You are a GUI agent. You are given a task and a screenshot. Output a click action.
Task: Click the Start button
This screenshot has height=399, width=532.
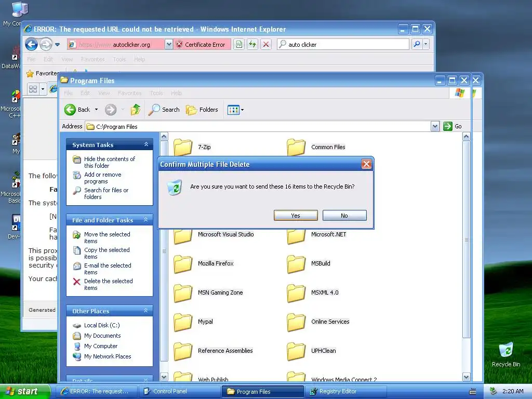click(x=25, y=391)
